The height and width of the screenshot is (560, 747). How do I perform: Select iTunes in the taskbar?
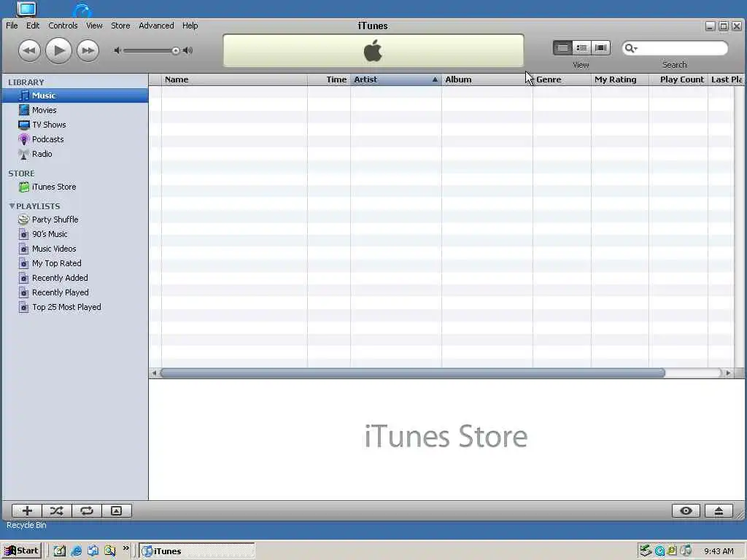[197, 551]
